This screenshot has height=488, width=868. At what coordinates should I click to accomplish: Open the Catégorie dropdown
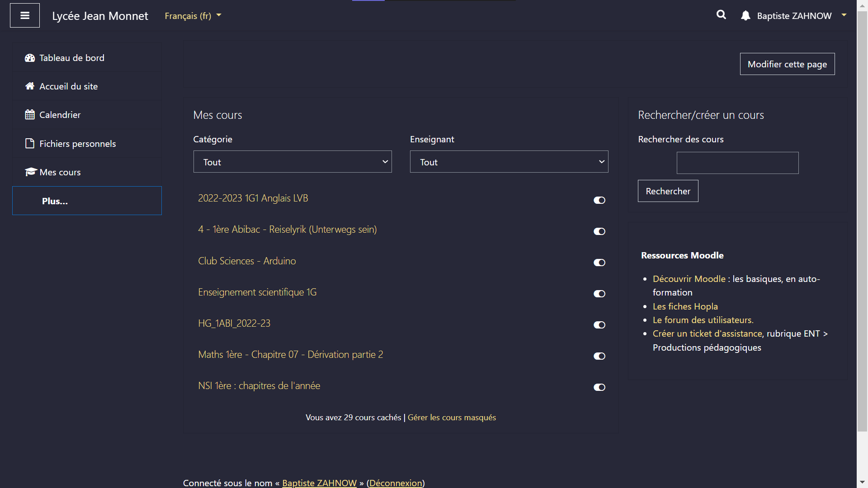[x=292, y=162]
